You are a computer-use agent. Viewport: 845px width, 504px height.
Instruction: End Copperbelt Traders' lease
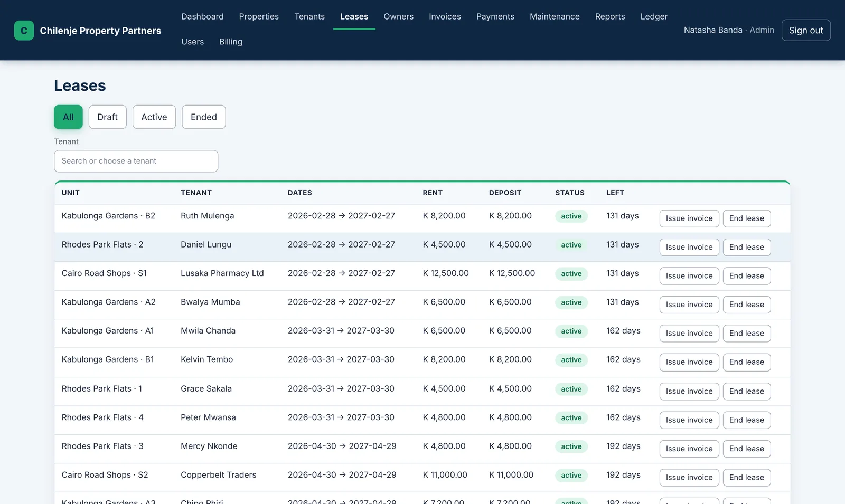point(747,478)
